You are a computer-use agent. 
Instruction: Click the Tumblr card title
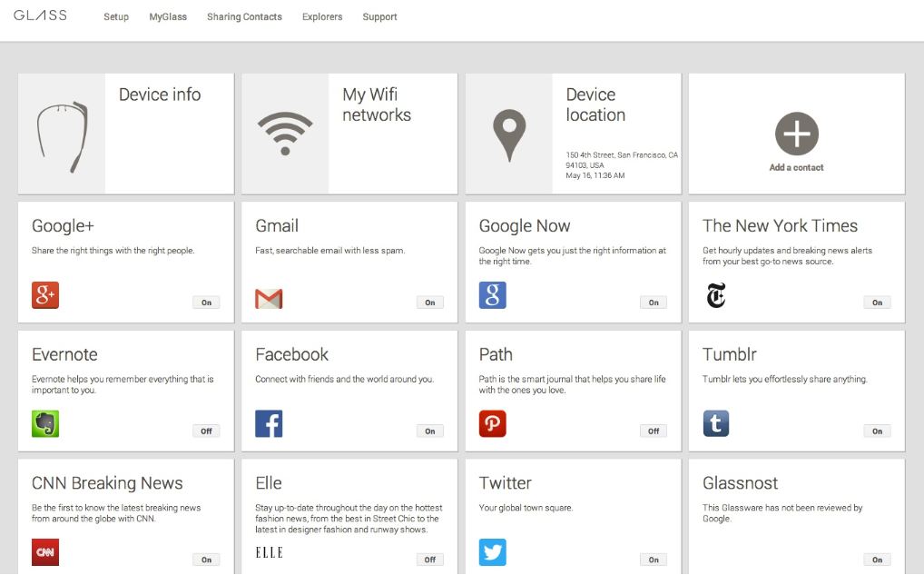pyautogui.click(x=730, y=354)
